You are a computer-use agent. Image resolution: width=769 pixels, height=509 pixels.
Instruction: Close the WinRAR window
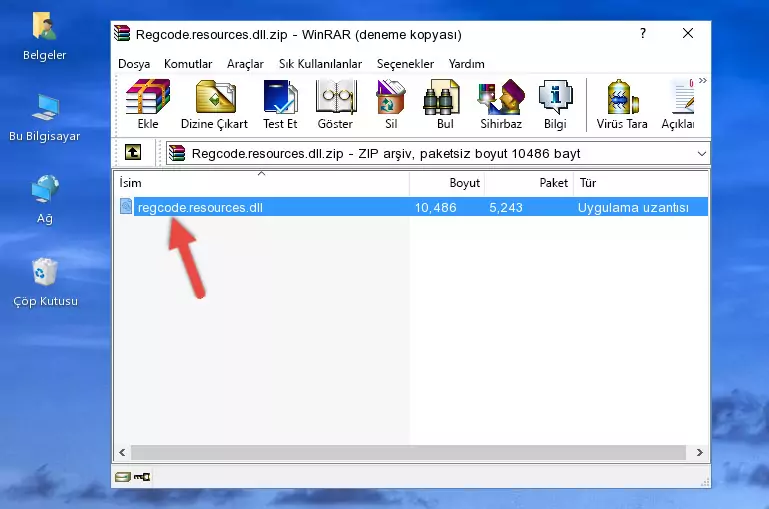pyautogui.click(x=688, y=33)
